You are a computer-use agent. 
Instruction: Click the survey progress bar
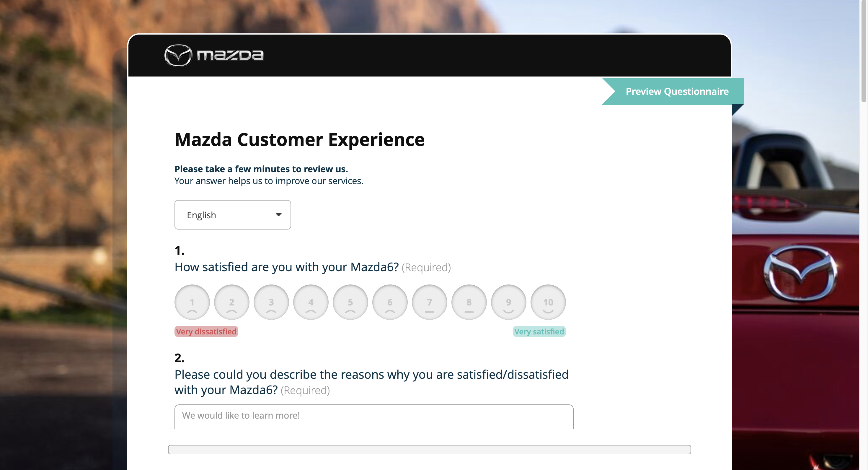429,449
